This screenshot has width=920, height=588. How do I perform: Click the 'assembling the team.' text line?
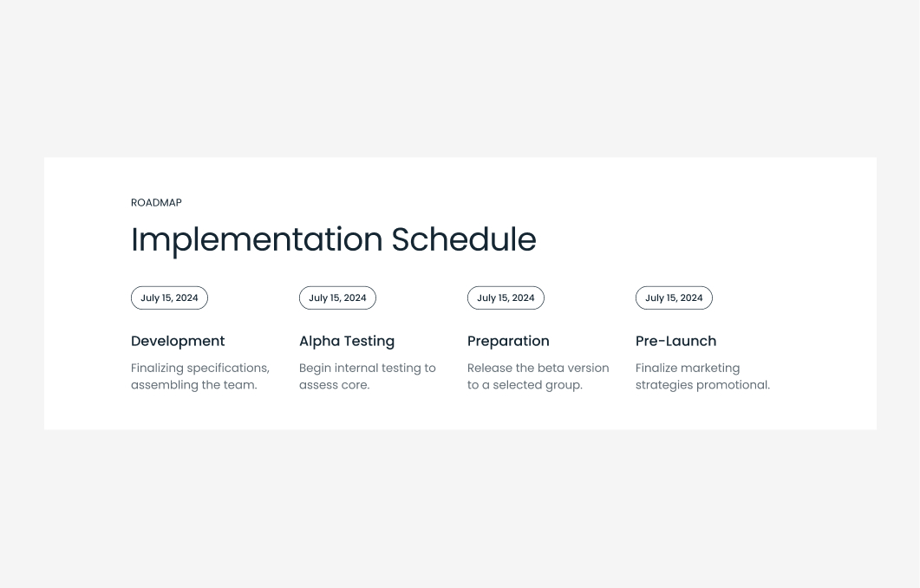pos(193,385)
